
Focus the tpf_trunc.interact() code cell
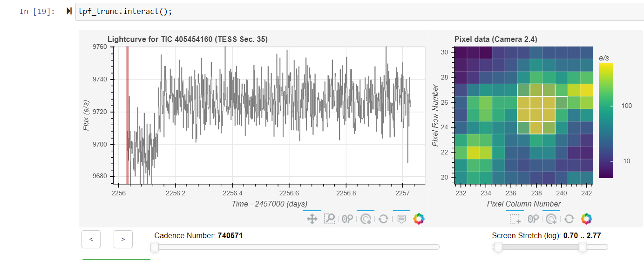(359, 11)
